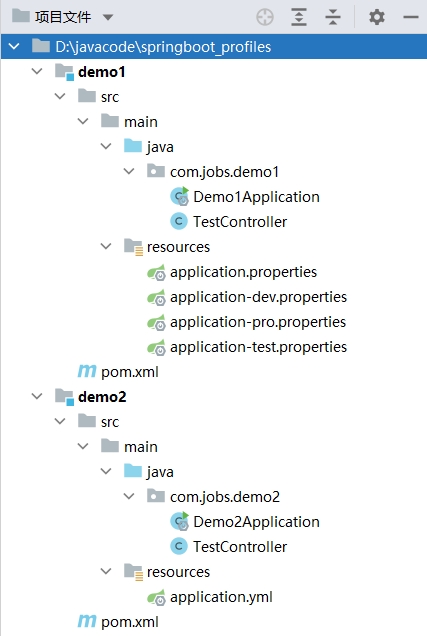Click the locate-opened-file crosshair icon

(x=265, y=17)
